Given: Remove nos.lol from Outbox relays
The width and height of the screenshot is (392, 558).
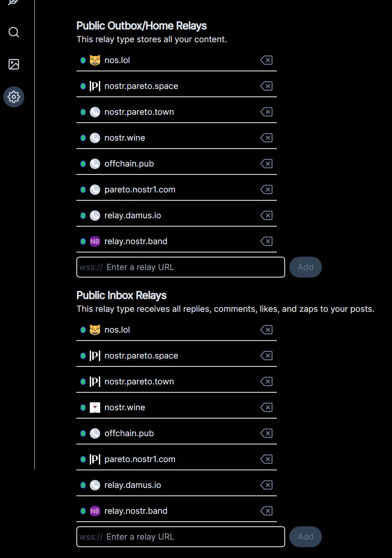Looking at the screenshot, I should (266, 60).
